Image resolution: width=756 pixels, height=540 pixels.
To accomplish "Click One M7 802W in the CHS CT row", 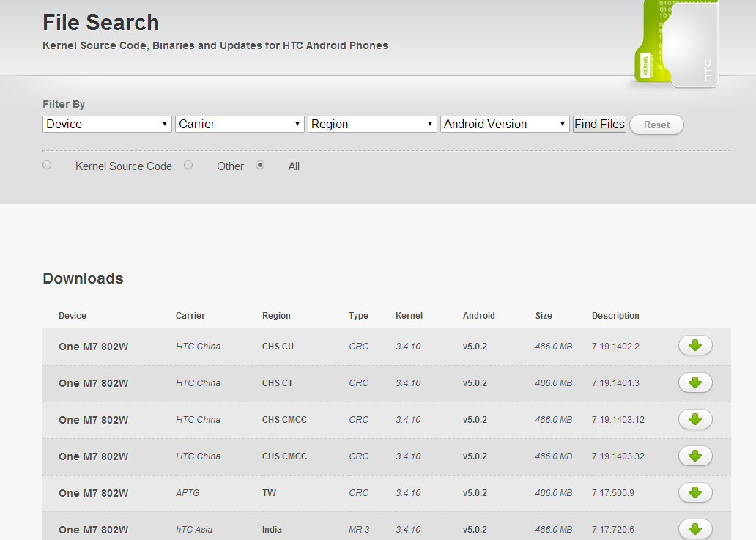I will (94, 383).
